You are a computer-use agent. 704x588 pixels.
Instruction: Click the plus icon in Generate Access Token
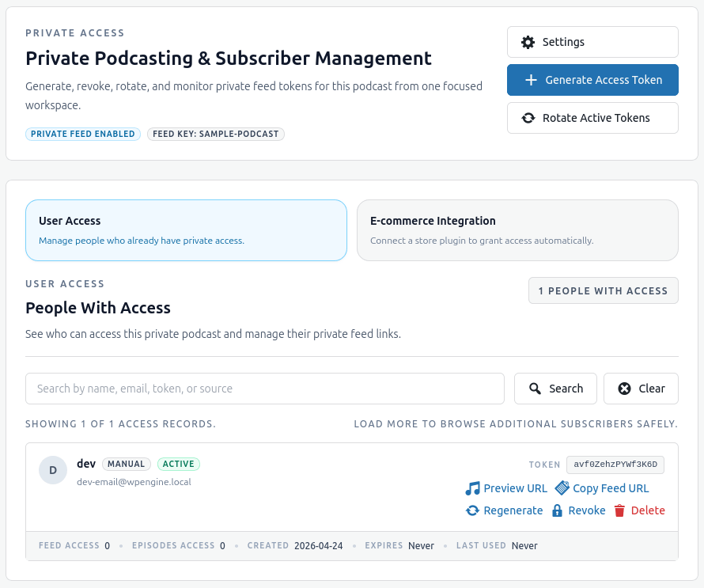[x=531, y=80]
